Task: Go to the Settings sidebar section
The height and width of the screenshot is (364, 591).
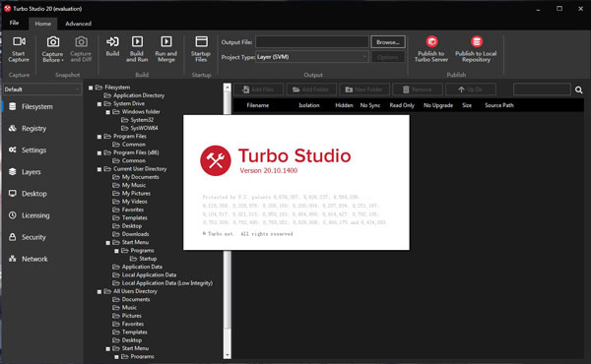Action: click(x=41, y=150)
